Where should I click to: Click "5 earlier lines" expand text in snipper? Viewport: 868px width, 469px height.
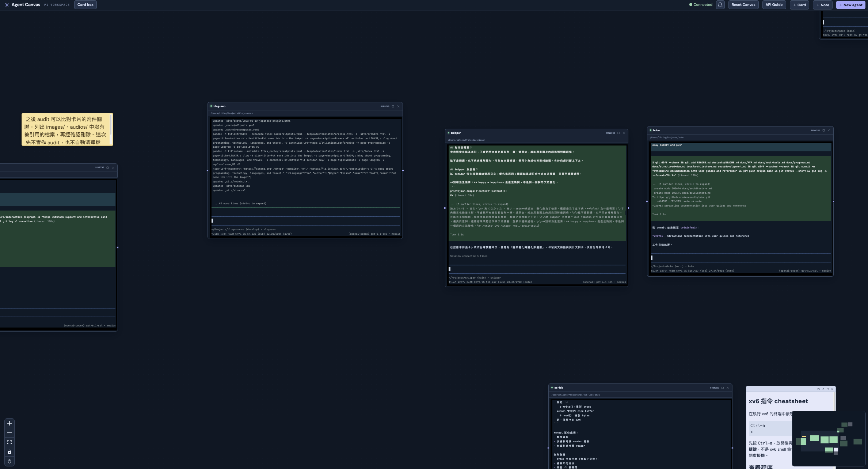point(479,204)
